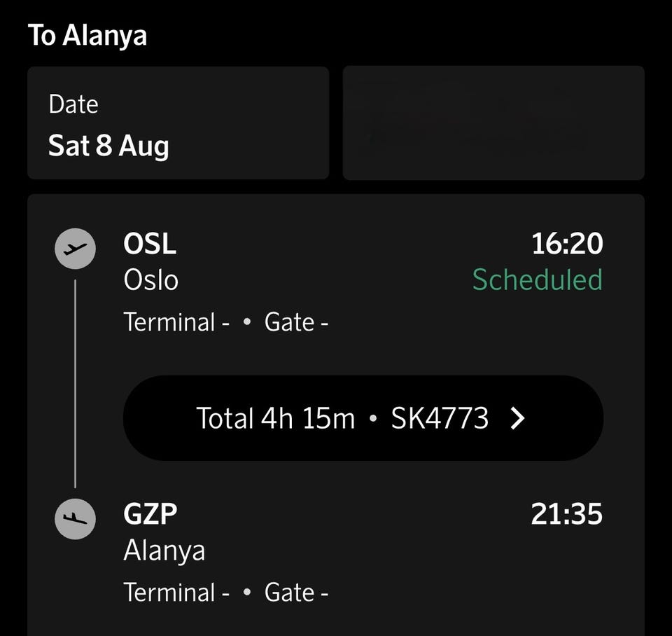Click the vertical route line between airports

tap(76, 384)
